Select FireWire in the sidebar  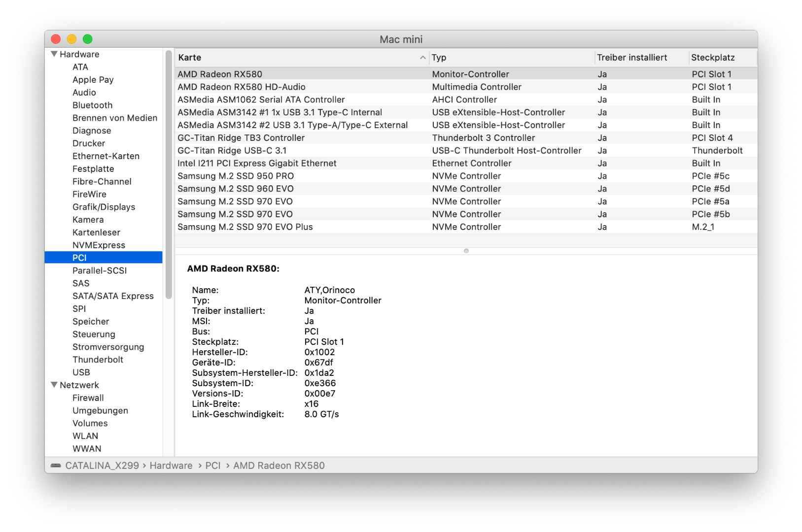tap(89, 195)
